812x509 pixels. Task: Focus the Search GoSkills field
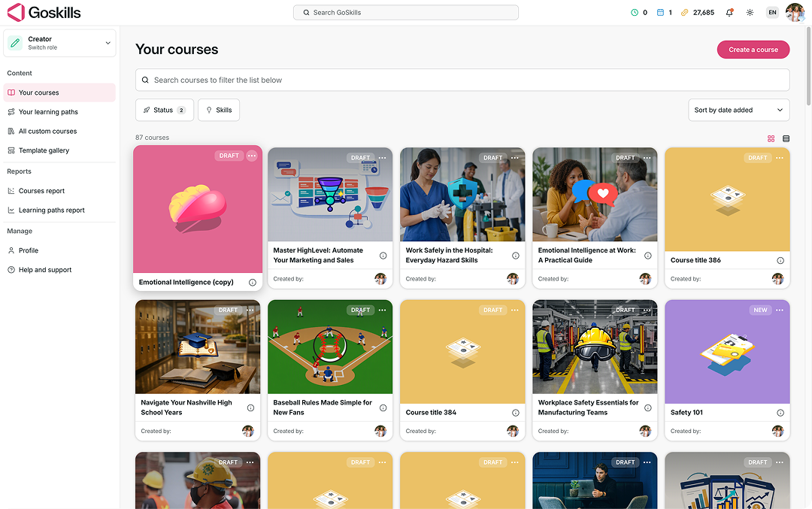405,13
